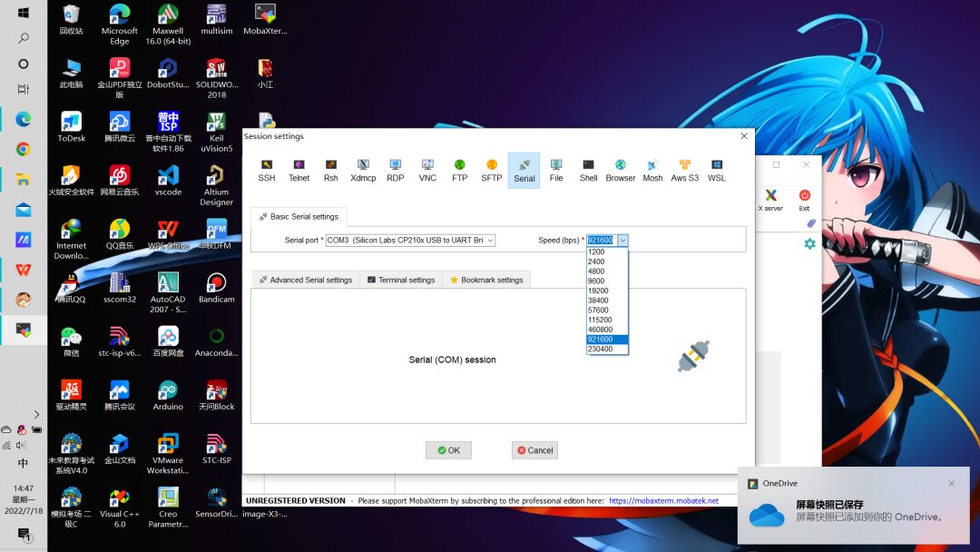Click Exit icon in MobaXterm window

pos(804,200)
